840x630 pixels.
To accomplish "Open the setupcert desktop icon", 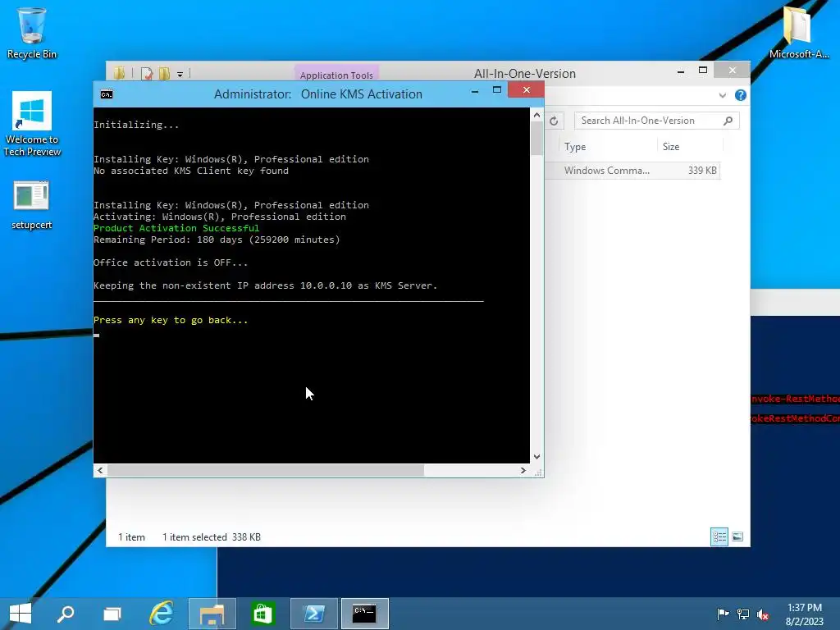I will [32, 206].
